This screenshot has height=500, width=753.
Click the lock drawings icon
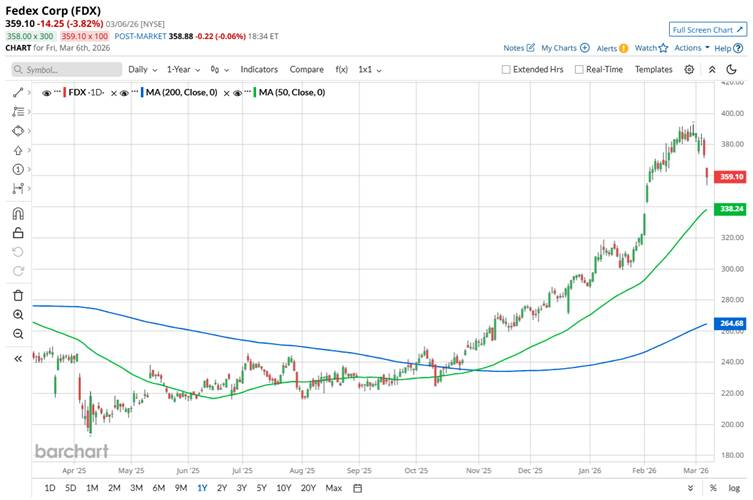[18, 232]
